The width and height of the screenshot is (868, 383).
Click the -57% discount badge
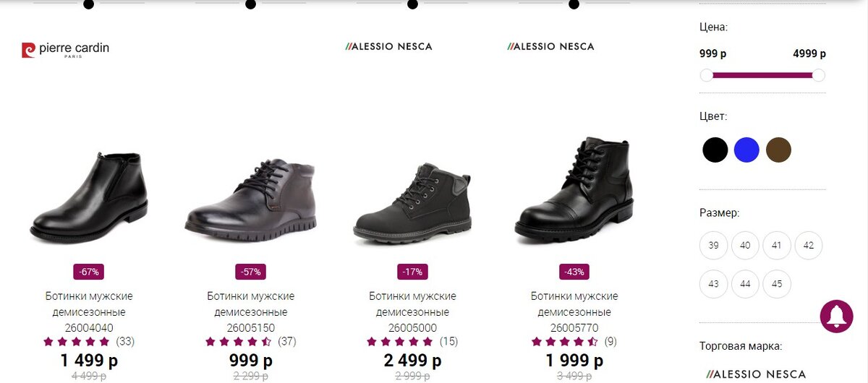point(250,272)
